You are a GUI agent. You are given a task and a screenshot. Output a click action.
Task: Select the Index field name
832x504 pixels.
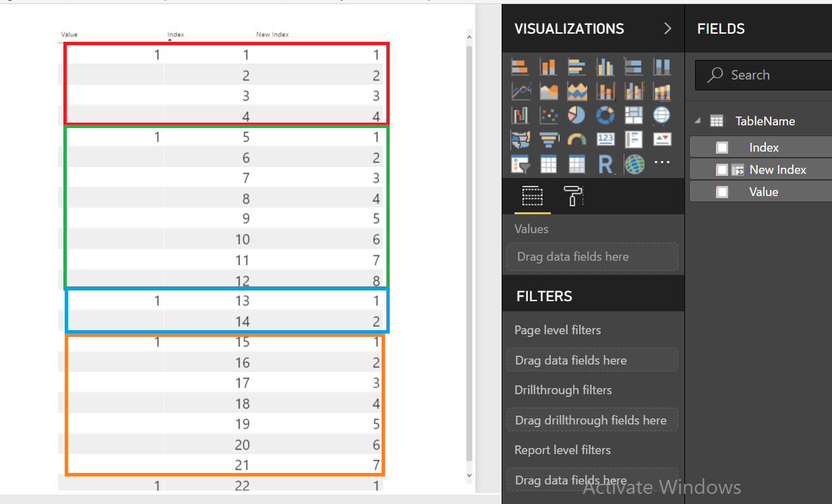tap(764, 148)
